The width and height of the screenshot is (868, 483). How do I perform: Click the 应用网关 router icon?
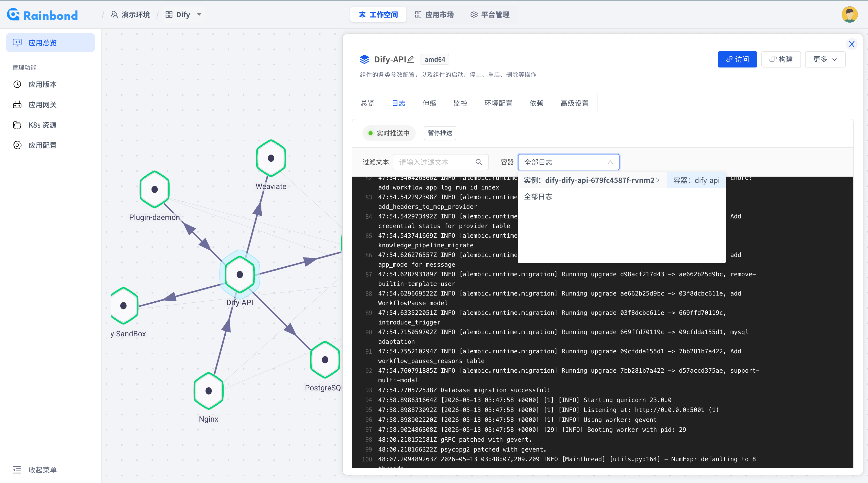pos(17,105)
